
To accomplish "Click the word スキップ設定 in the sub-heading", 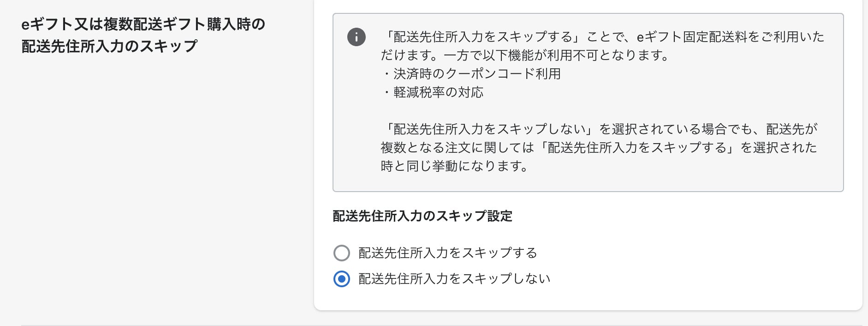I will pos(474,216).
